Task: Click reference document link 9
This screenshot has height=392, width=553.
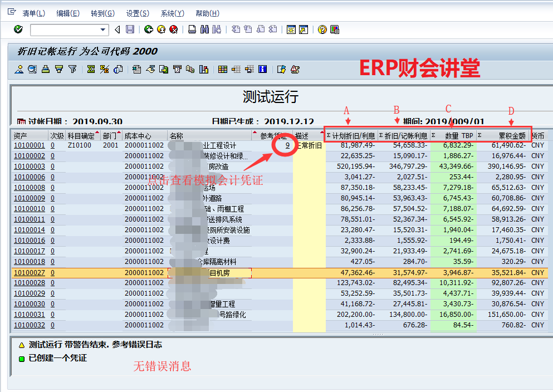Action: (x=287, y=145)
